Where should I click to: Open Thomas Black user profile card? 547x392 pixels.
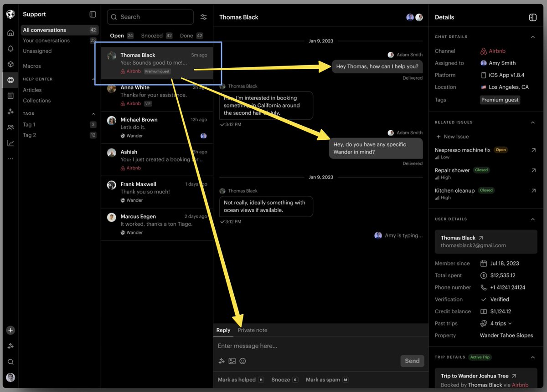click(x=486, y=241)
